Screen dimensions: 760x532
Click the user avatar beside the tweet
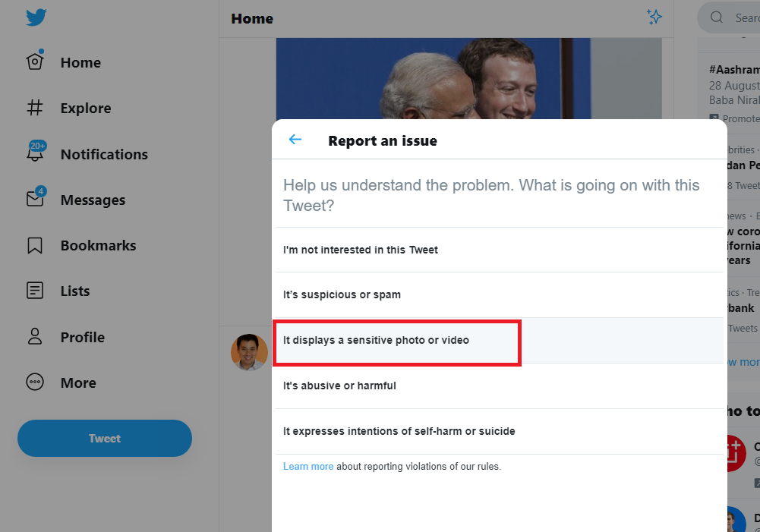coord(249,352)
